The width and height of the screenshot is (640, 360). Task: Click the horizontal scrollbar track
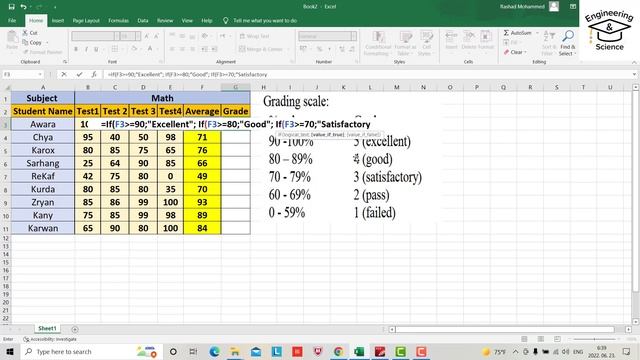(505, 329)
